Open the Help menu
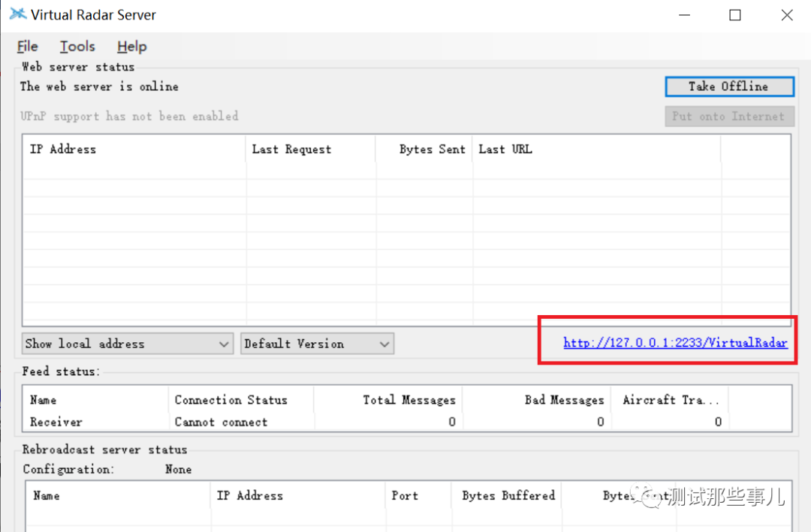The height and width of the screenshot is (532, 811). click(x=132, y=47)
